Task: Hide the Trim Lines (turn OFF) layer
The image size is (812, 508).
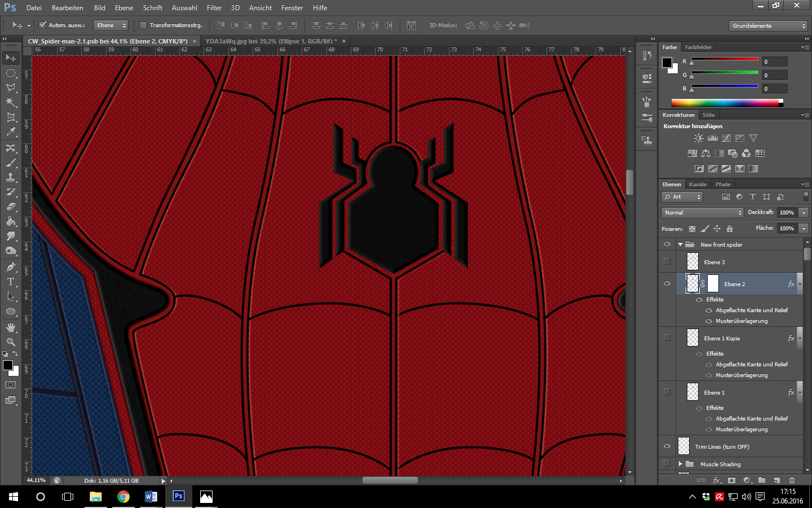Action: (667, 446)
